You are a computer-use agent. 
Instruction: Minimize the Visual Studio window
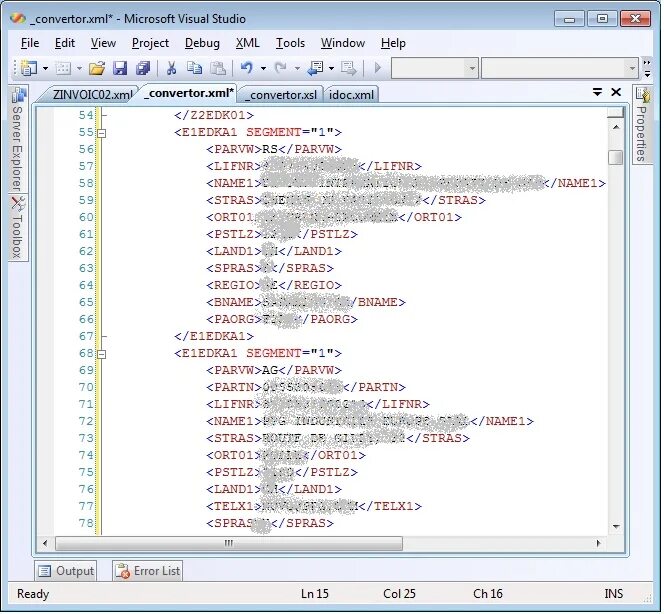click(569, 19)
